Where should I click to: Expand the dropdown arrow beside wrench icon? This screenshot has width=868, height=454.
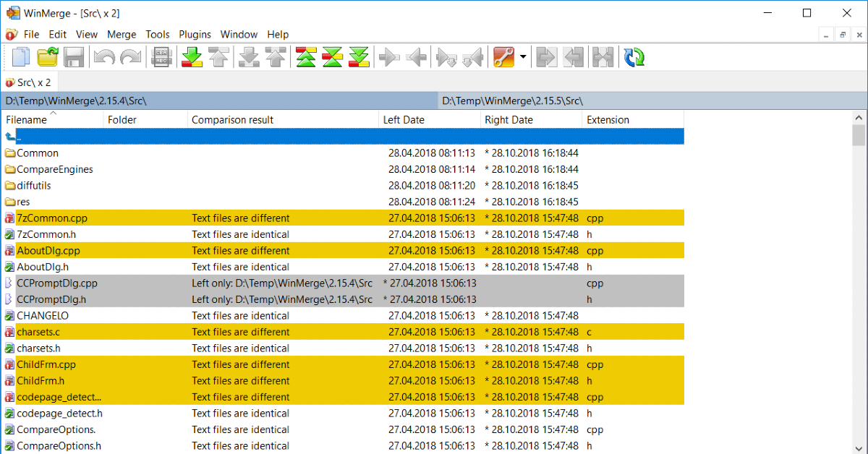point(522,58)
